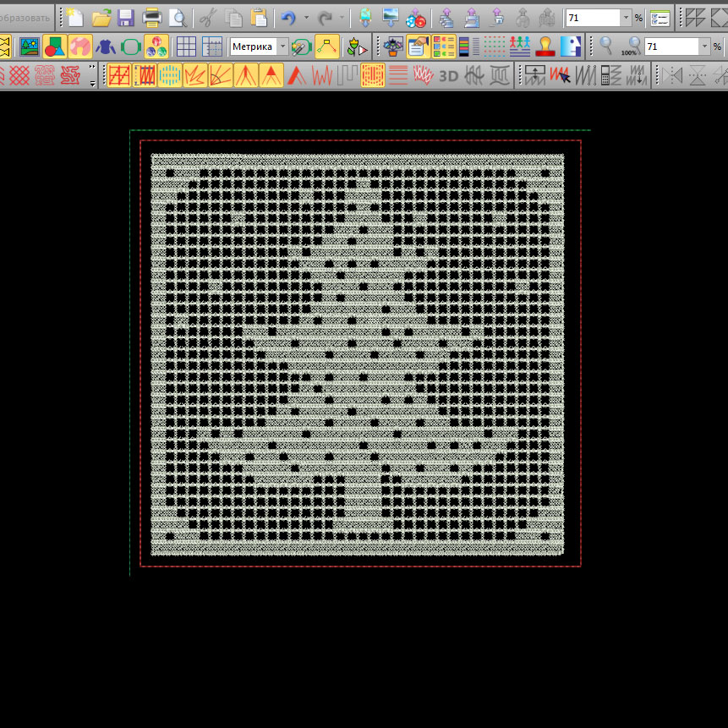Viewport: 728px width, 728px height.
Task: Open the stitch player flower icon
Action: tap(357, 47)
